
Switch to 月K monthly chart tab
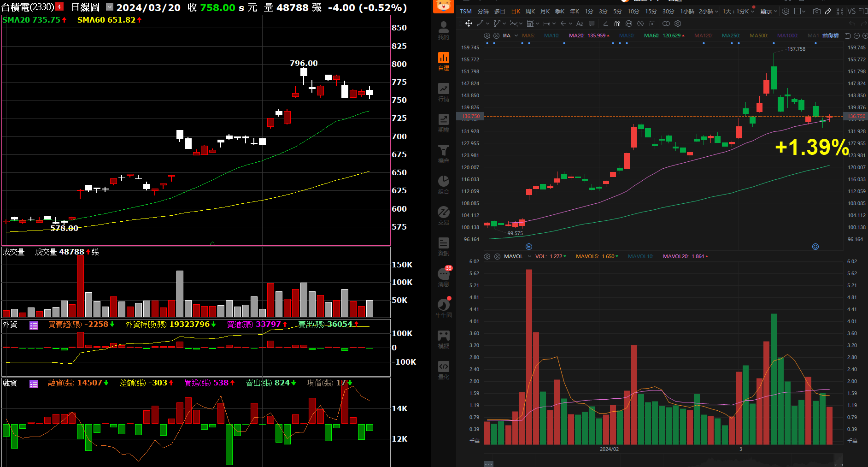pyautogui.click(x=545, y=11)
